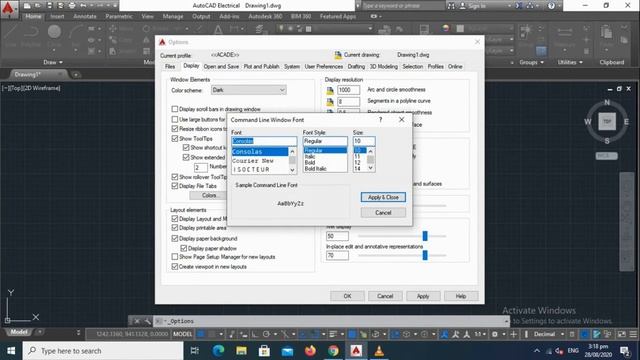Open the AutoCAD application menu logo
The height and width of the screenshot is (360, 640).
8,9
